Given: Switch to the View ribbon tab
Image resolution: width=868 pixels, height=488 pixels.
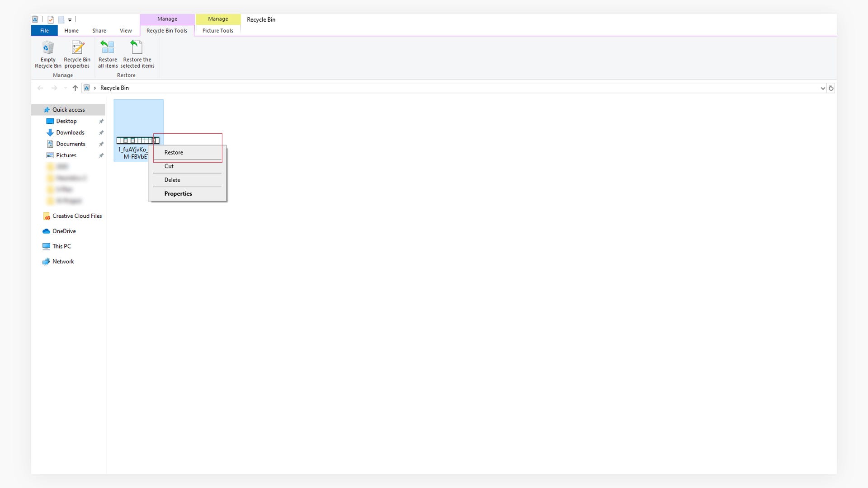Looking at the screenshot, I should tap(126, 31).
